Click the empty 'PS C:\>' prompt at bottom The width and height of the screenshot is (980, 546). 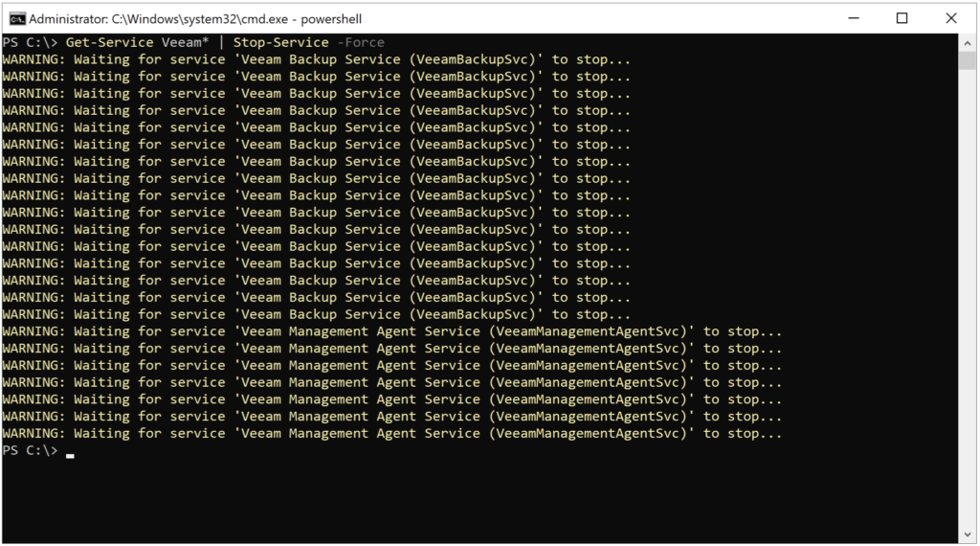[x=30, y=450]
